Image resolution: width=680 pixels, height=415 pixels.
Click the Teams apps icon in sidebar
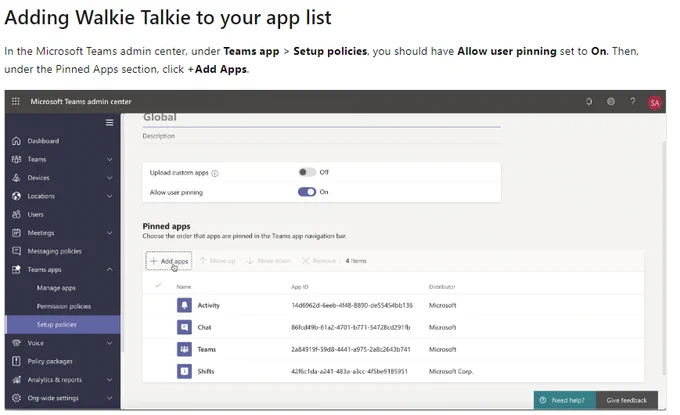tap(16, 269)
